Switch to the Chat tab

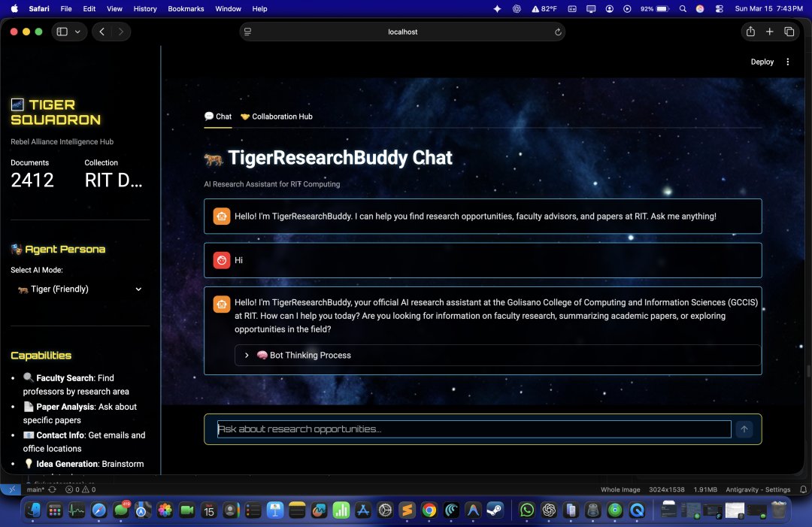[x=218, y=117]
